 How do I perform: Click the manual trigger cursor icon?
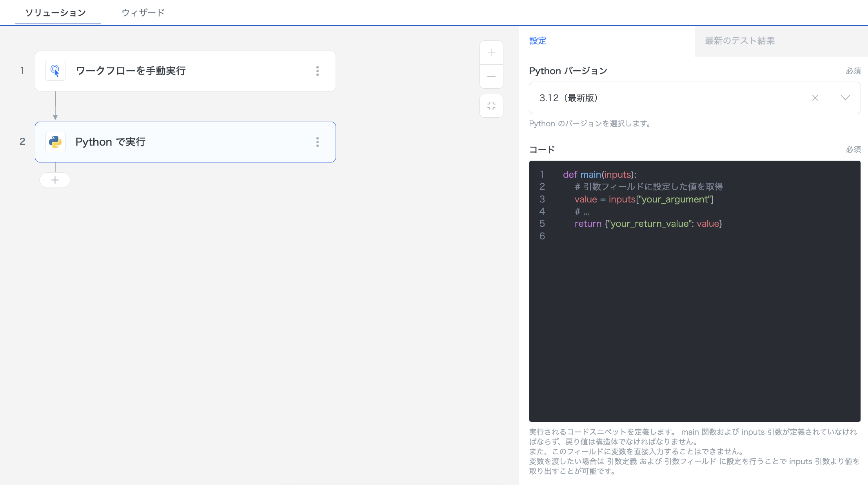point(55,71)
